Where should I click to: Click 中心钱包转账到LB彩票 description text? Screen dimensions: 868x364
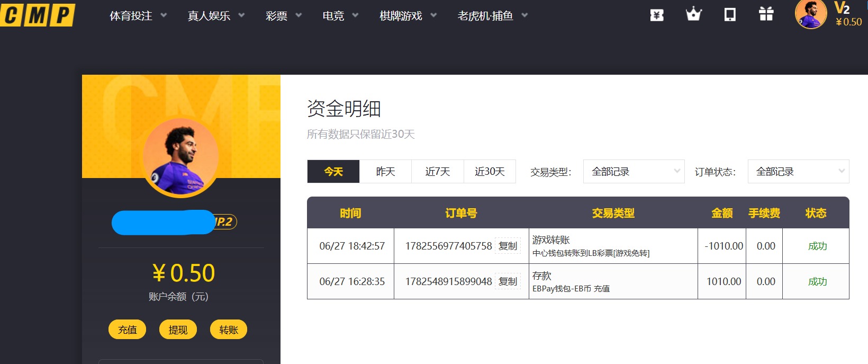(x=591, y=253)
